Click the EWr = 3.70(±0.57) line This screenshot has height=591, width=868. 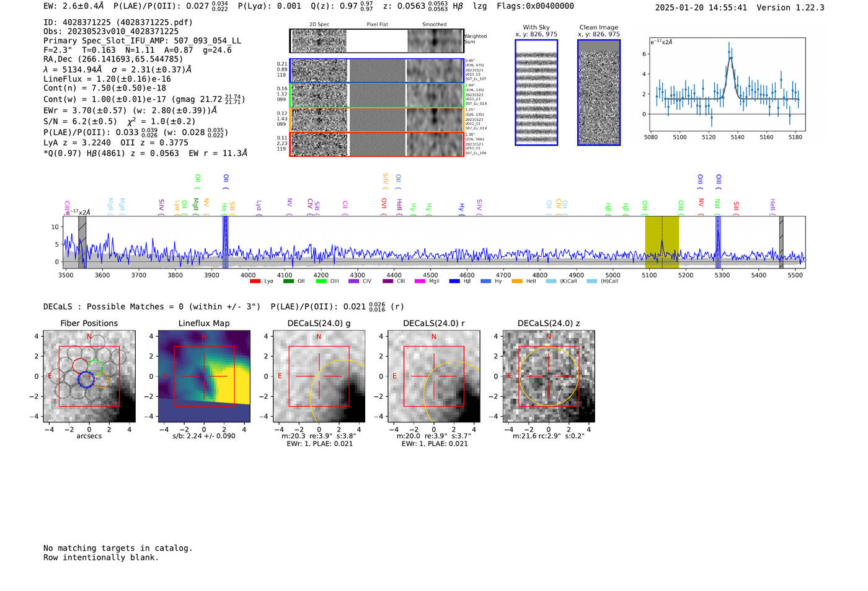pos(130,110)
